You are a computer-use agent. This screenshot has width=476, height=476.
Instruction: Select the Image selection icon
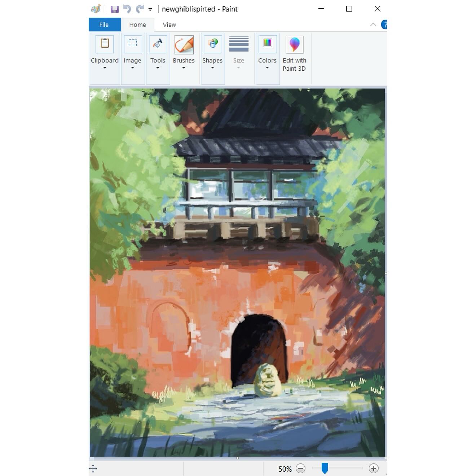pyautogui.click(x=133, y=44)
